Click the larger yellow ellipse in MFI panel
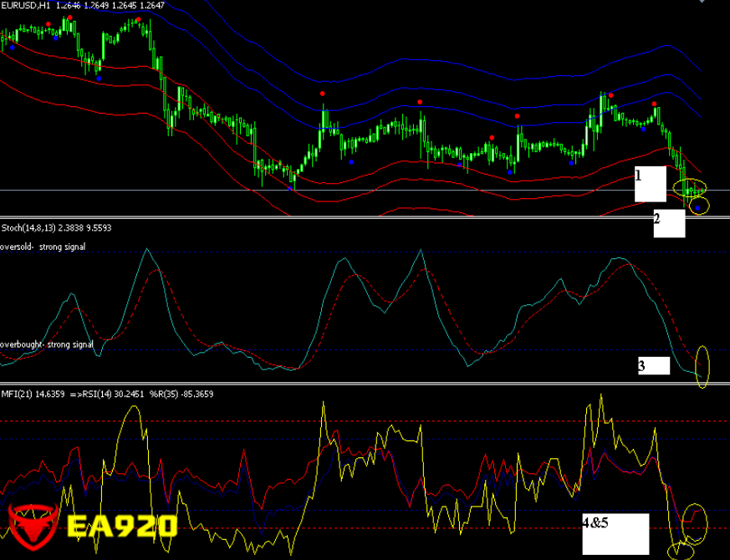The height and width of the screenshot is (560, 730). click(696, 520)
